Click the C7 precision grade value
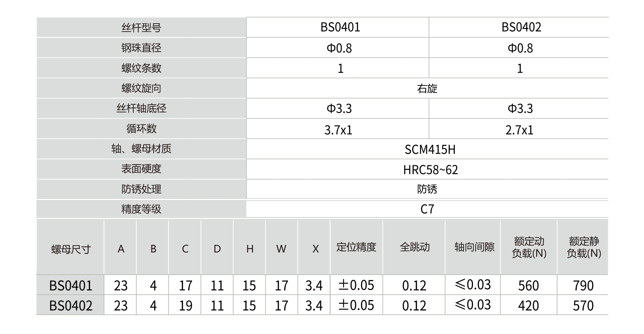Viewport: 644px width, 334px height. (427, 209)
